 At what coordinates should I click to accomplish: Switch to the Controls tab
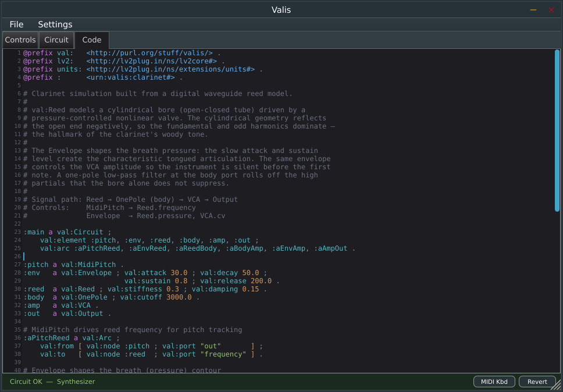(20, 40)
